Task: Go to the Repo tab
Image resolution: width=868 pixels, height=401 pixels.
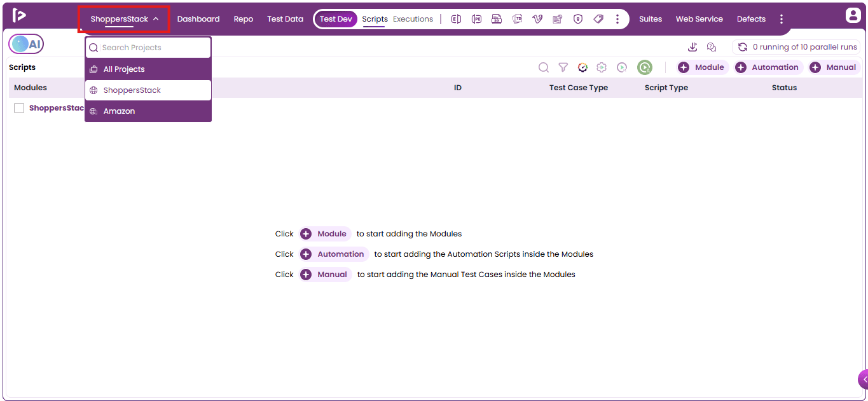Action: click(x=244, y=19)
